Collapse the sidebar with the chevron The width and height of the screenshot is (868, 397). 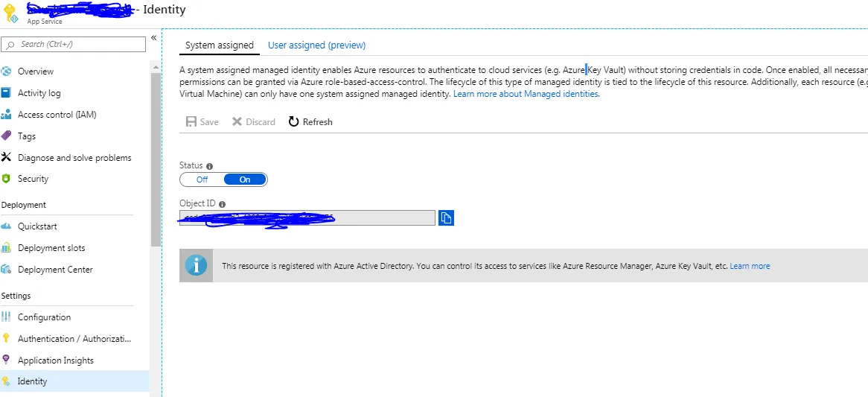154,38
